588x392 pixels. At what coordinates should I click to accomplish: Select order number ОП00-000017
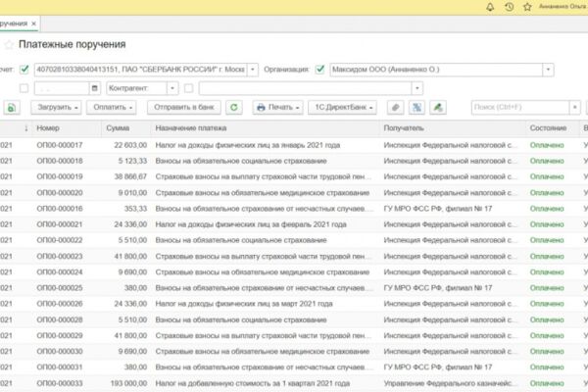tap(60, 145)
